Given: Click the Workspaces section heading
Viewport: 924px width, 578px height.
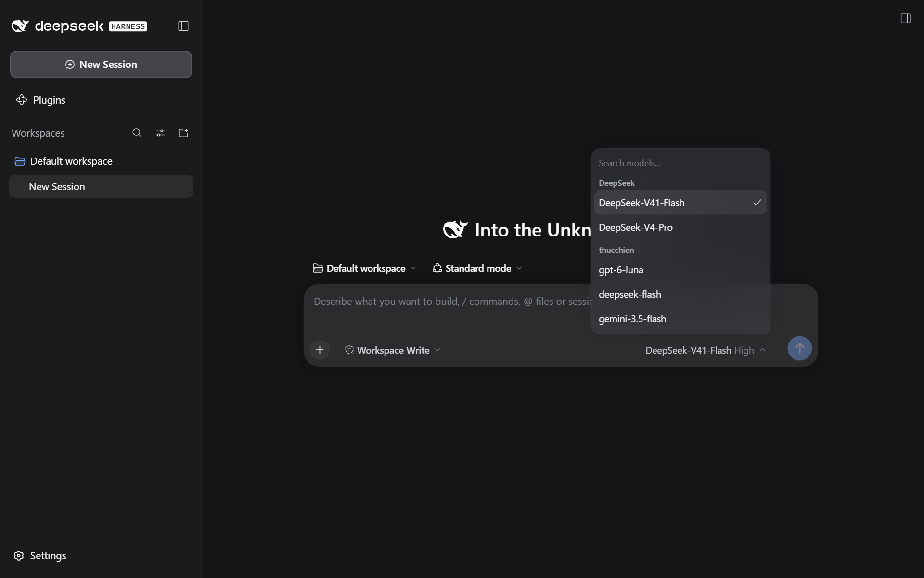Looking at the screenshot, I should click(x=38, y=133).
